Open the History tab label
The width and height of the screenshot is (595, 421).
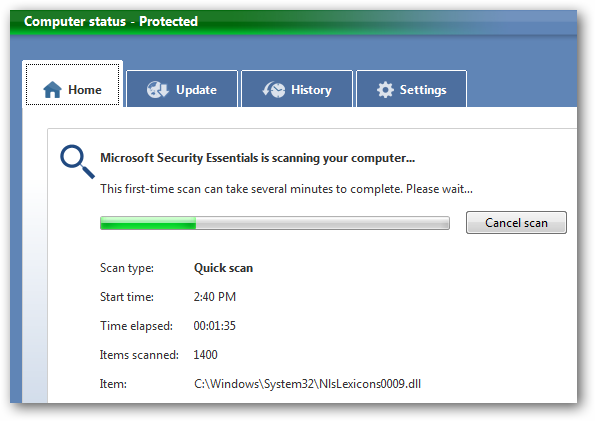pos(311,90)
